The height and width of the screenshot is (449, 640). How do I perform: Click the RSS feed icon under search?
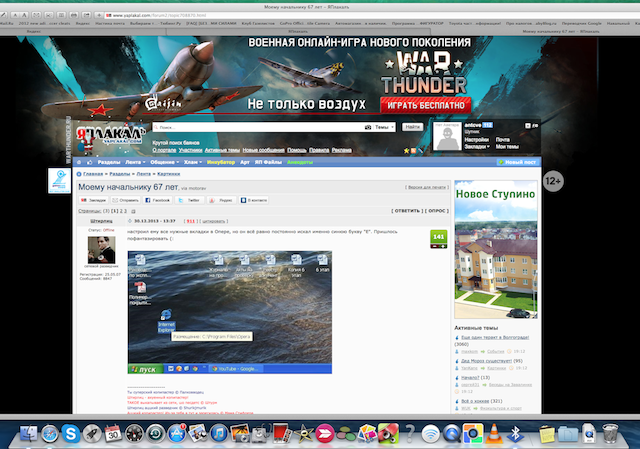coord(413,151)
